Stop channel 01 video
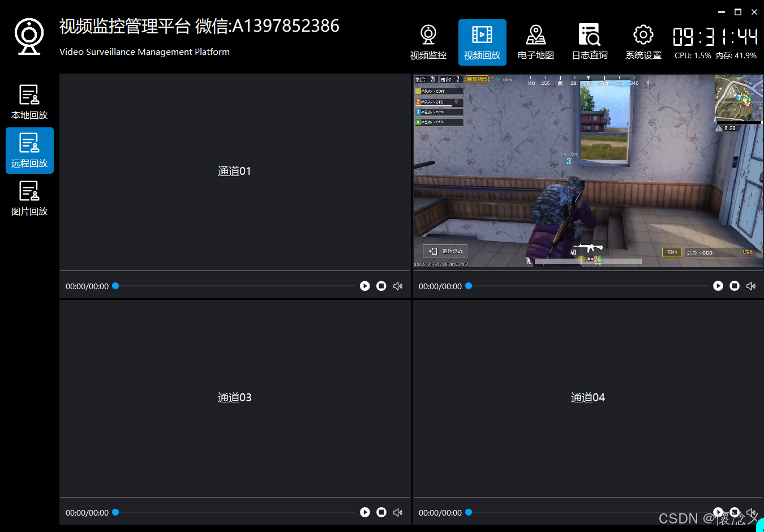Viewport: 764px width, 532px height. [381, 286]
